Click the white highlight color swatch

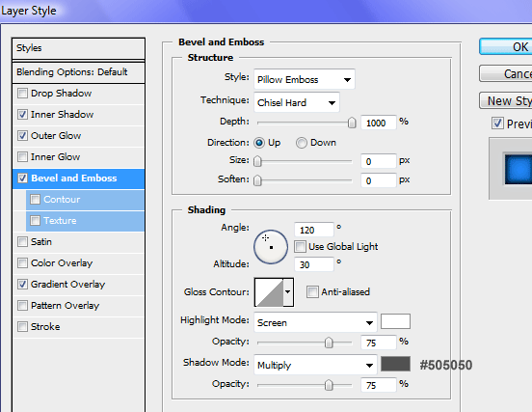395,321
